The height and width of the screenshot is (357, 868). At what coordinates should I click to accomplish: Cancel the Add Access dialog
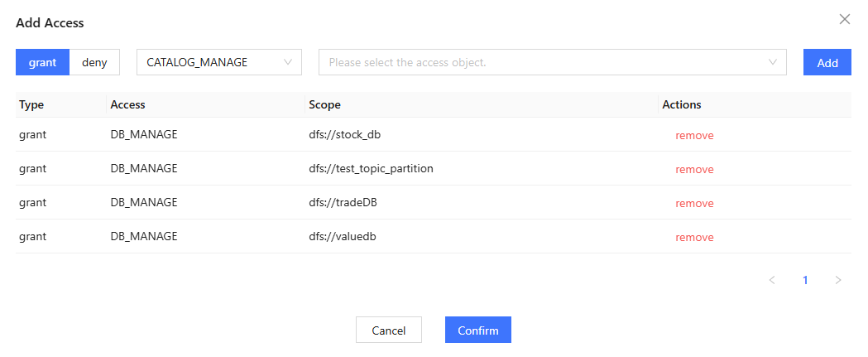tap(388, 330)
